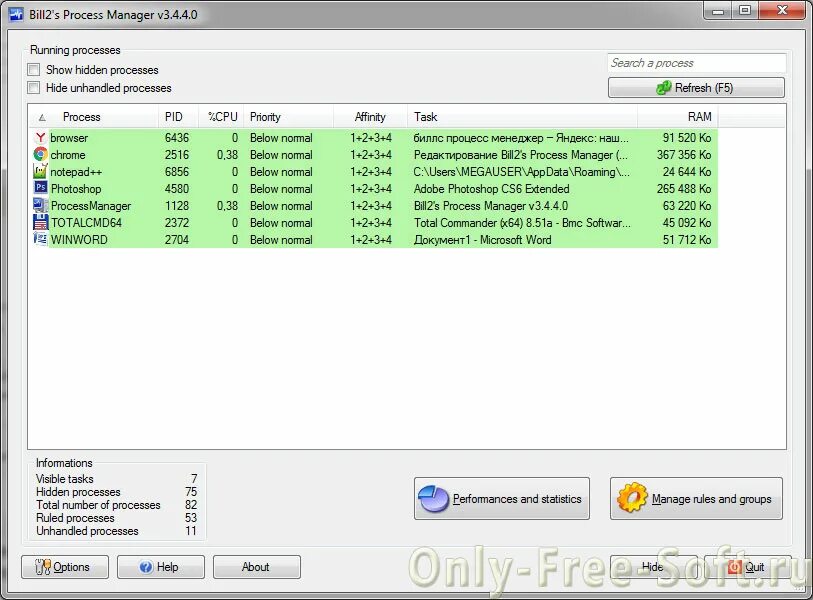Viewport: 813px width, 600px height.
Task: Click Below normal priority of chrome row
Action: tap(281, 155)
